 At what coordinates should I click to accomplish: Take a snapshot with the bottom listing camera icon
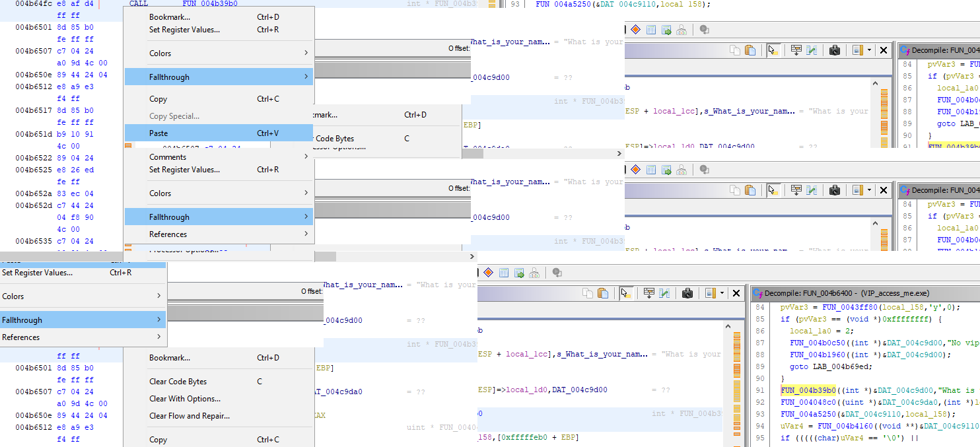point(687,293)
